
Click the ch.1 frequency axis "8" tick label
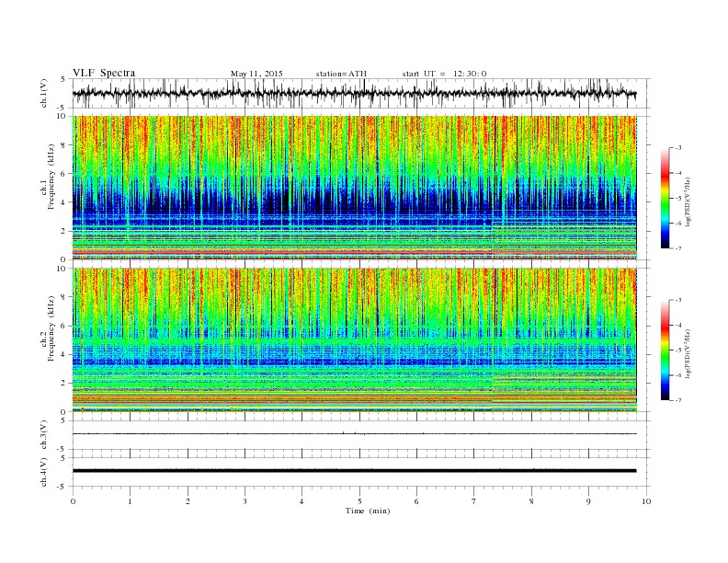pyautogui.click(x=64, y=145)
